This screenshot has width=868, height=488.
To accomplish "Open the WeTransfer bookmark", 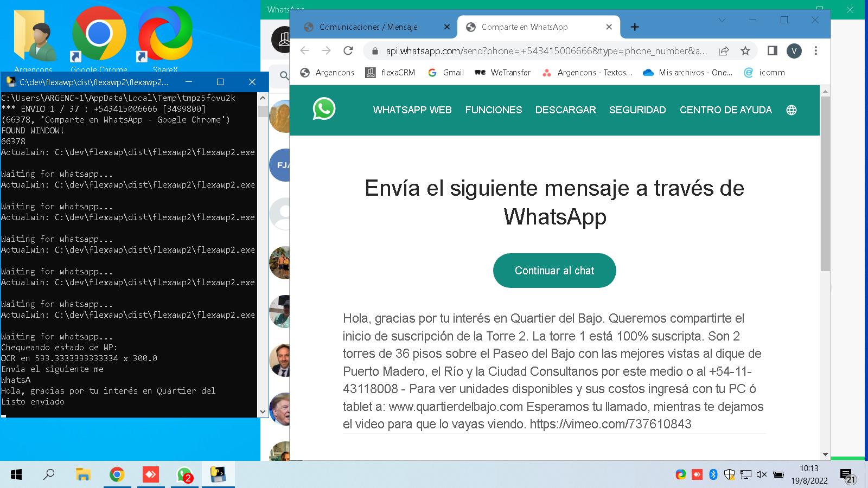I will coord(502,73).
